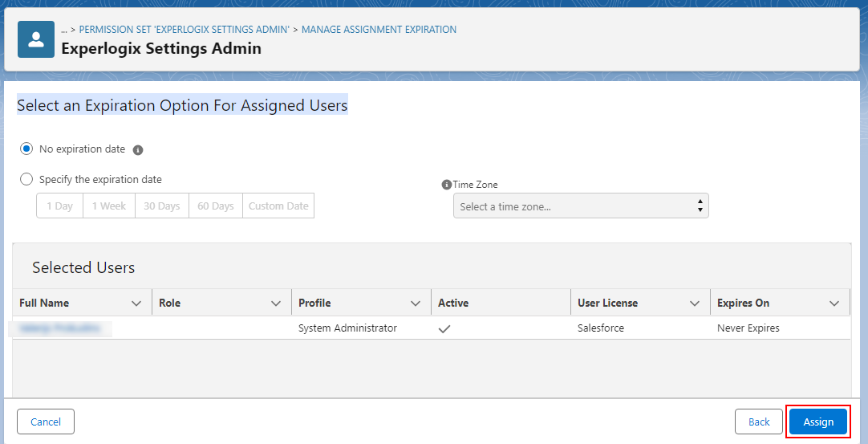Open the Select a time zone dropdown
Image resolution: width=868 pixels, height=444 pixels.
(x=581, y=206)
